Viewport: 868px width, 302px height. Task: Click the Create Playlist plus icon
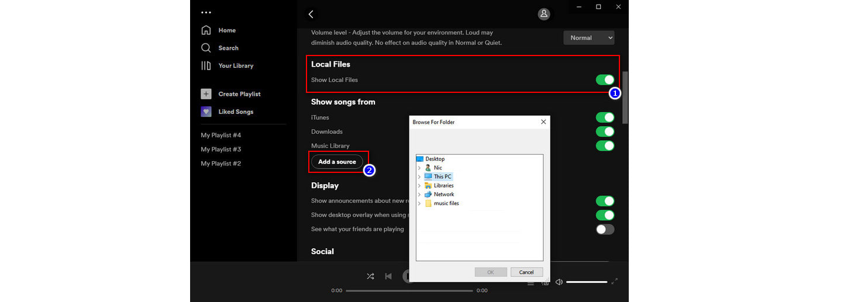(x=206, y=94)
